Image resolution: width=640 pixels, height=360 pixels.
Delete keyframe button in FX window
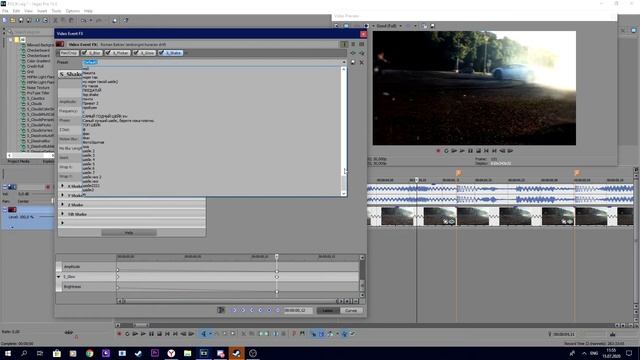[x=278, y=310]
